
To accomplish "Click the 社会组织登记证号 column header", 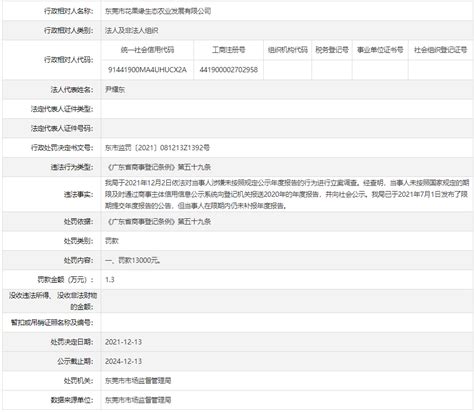I will 441,50.
